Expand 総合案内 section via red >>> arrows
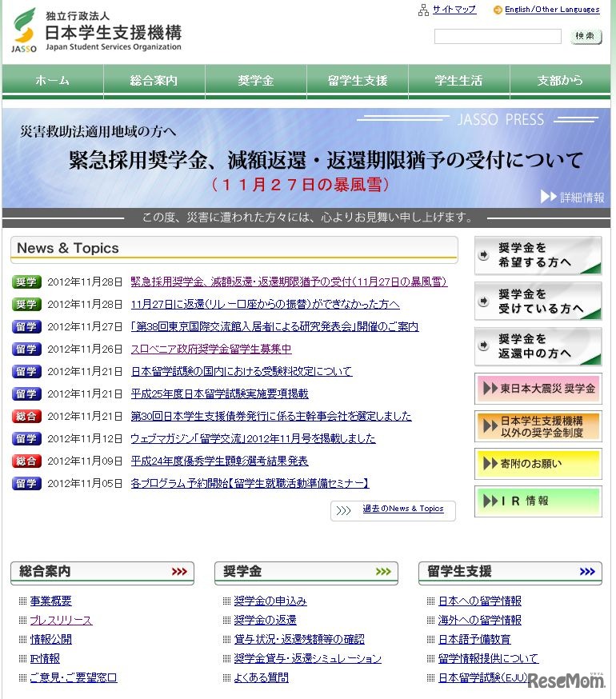 [179, 572]
